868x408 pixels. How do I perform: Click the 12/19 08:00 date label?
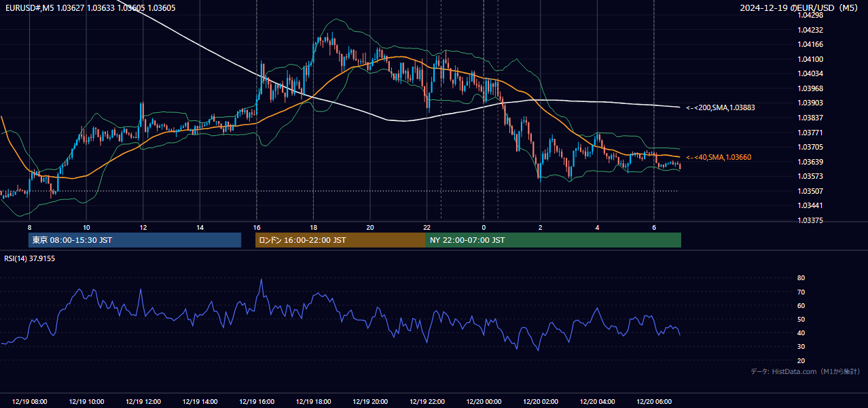tap(30, 402)
